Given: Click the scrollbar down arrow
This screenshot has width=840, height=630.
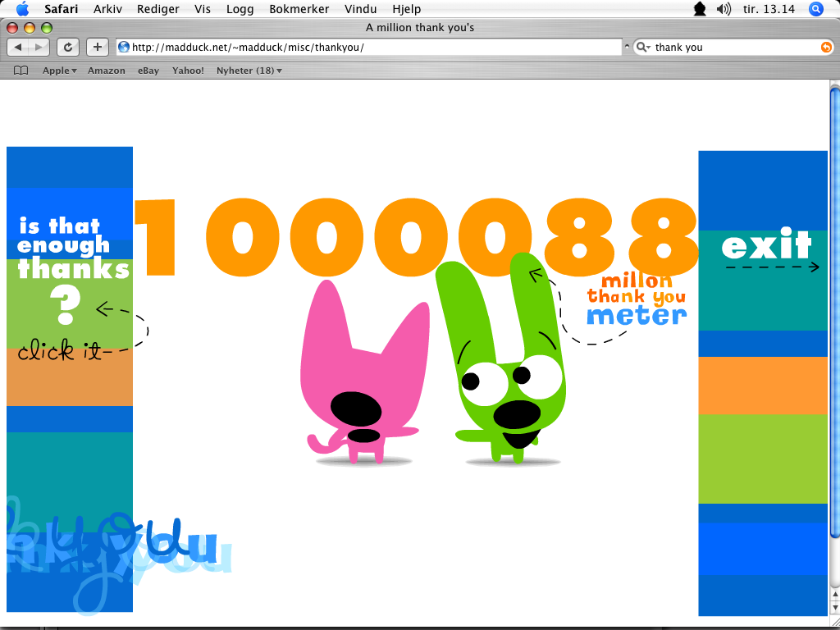Looking at the screenshot, I should (834, 608).
